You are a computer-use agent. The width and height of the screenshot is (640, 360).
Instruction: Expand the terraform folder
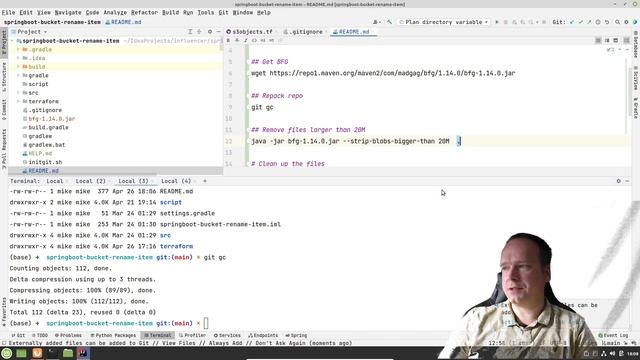pyautogui.click(x=18, y=101)
